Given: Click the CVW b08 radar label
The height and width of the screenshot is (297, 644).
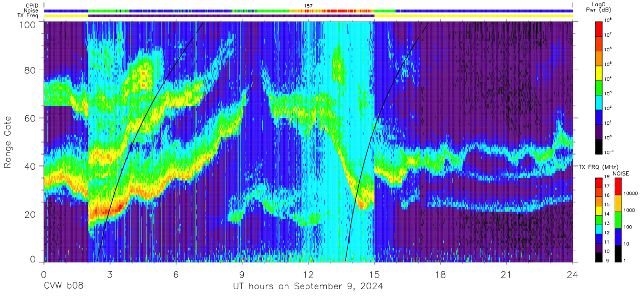Looking at the screenshot, I should click(x=63, y=286).
